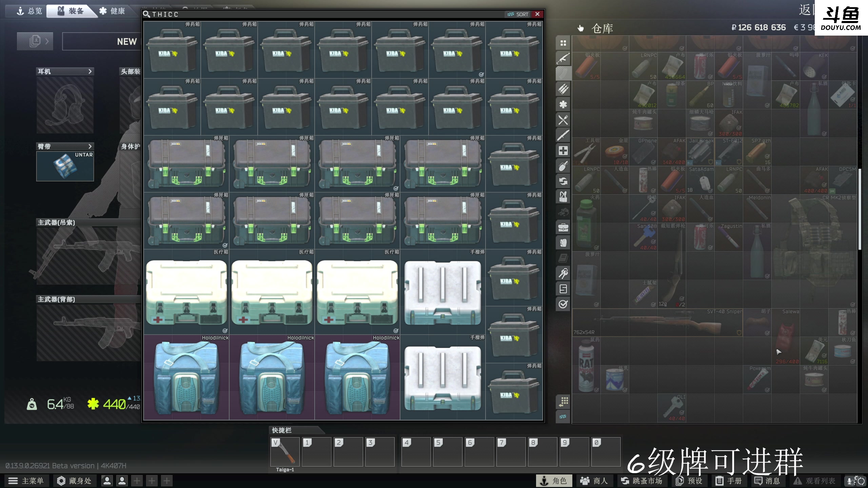868x488 pixels.
Task: Select 角色 character in bottom bar
Action: point(554,481)
